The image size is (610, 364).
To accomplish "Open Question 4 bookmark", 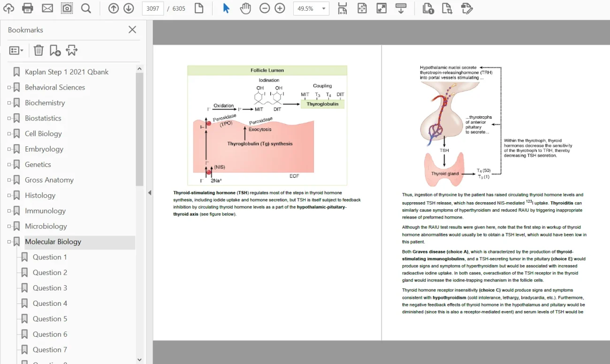I will click(x=50, y=303).
